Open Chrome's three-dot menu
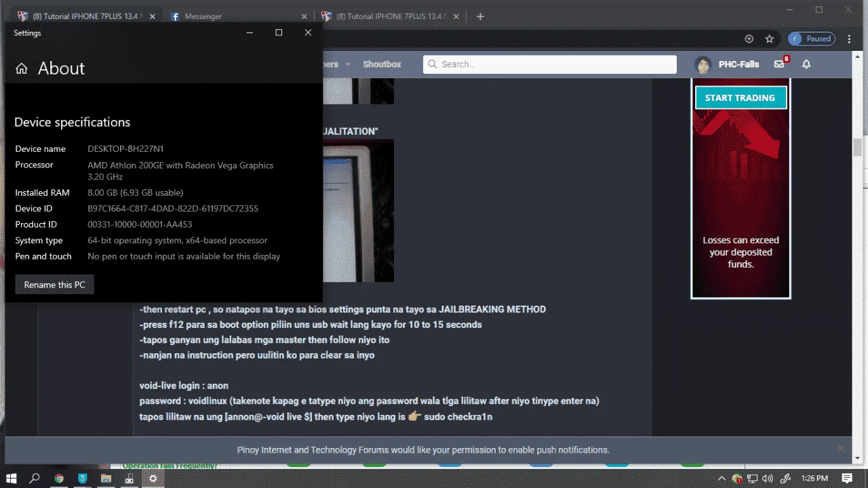The height and width of the screenshot is (488, 868). 849,39
